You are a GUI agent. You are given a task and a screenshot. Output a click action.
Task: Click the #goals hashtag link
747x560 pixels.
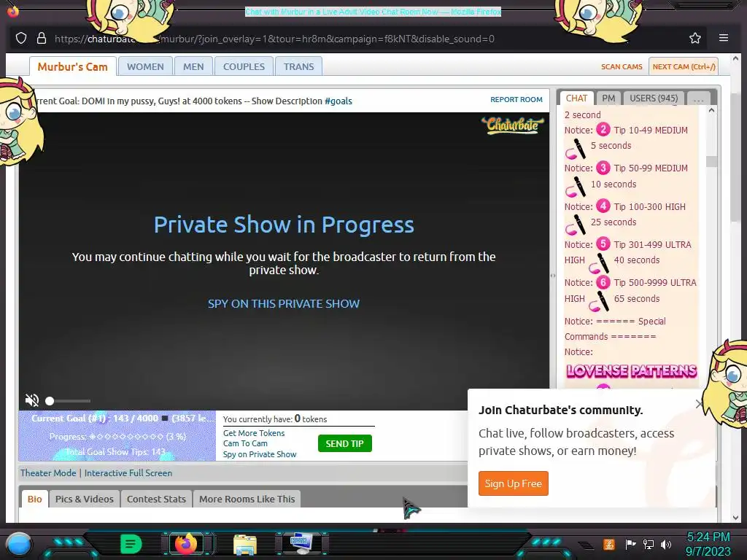[x=338, y=101]
